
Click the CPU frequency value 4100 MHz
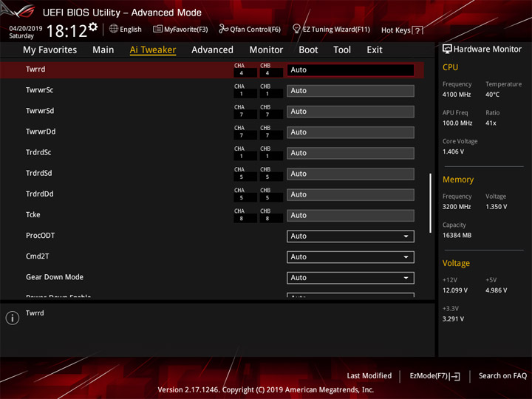[457, 95]
